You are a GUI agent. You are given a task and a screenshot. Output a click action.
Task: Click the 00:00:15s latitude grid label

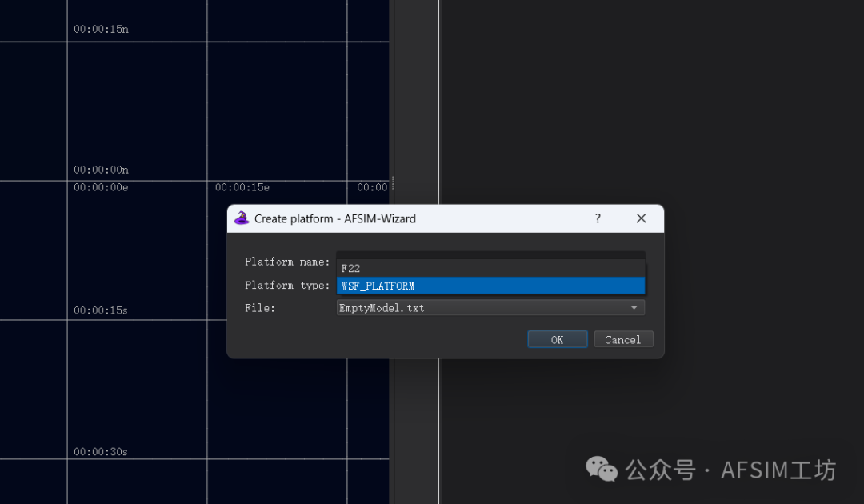click(101, 310)
